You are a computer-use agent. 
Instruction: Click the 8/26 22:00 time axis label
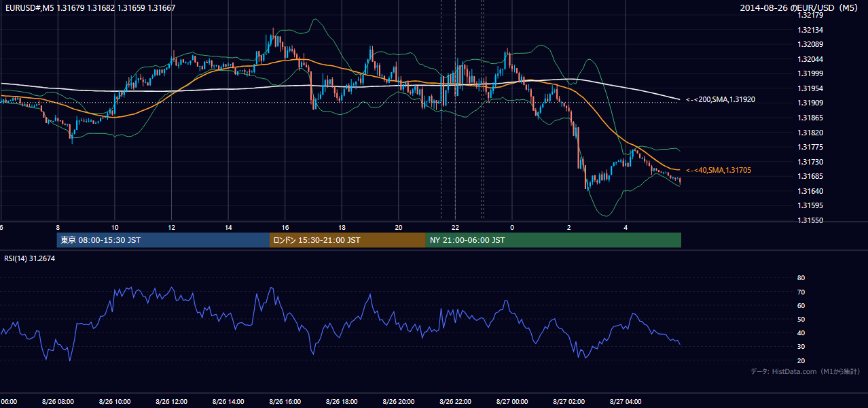[455, 402]
